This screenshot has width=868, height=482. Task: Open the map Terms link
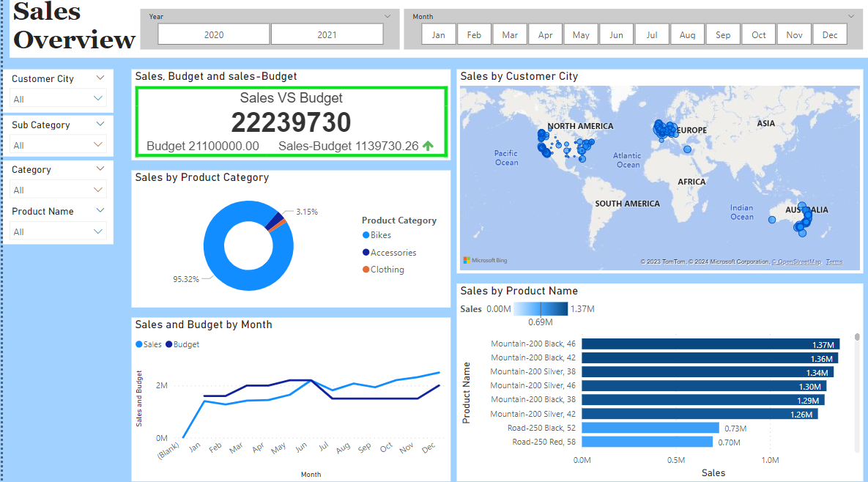point(834,262)
